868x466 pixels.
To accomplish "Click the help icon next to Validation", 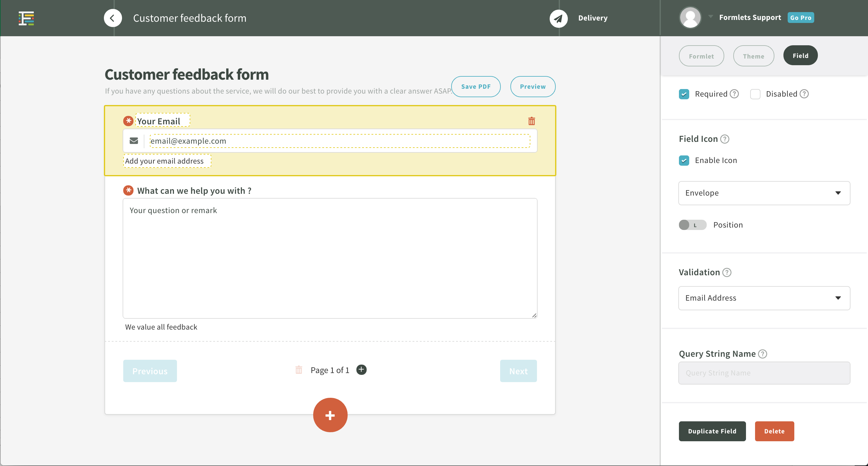I will click(727, 273).
